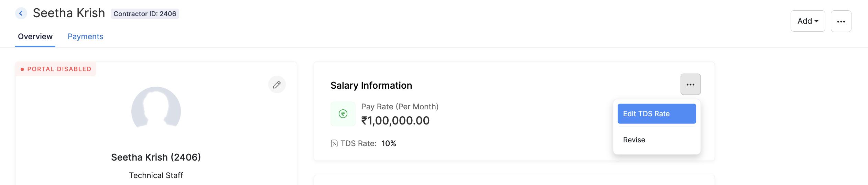Choose Revise from the salary menu
The image size is (868, 185).
pyautogui.click(x=634, y=140)
